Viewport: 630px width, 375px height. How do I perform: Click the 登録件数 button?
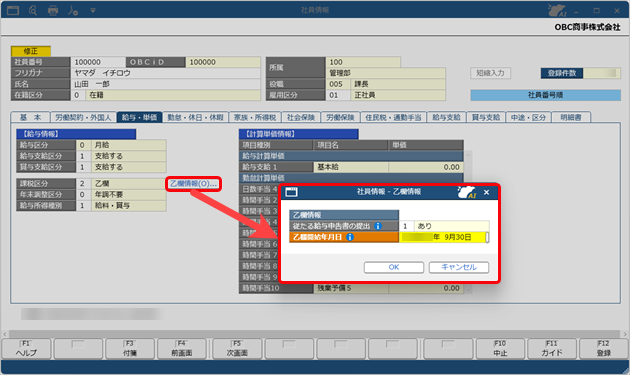562,73
